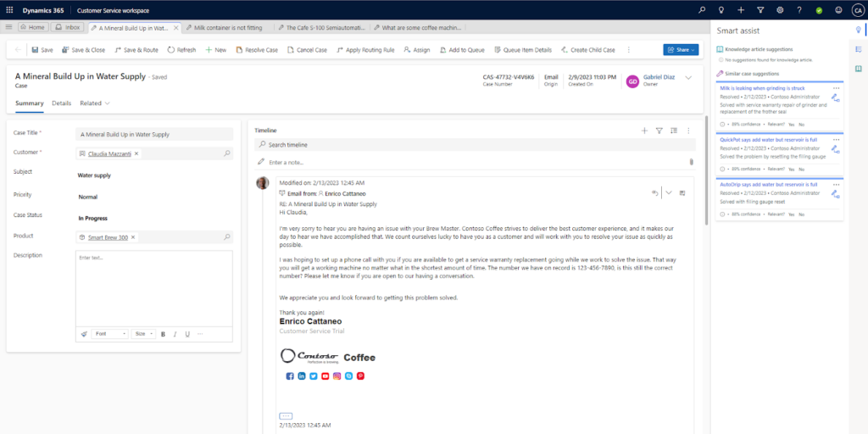
Task: Expand the Related tab dropdown
Action: tap(95, 103)
